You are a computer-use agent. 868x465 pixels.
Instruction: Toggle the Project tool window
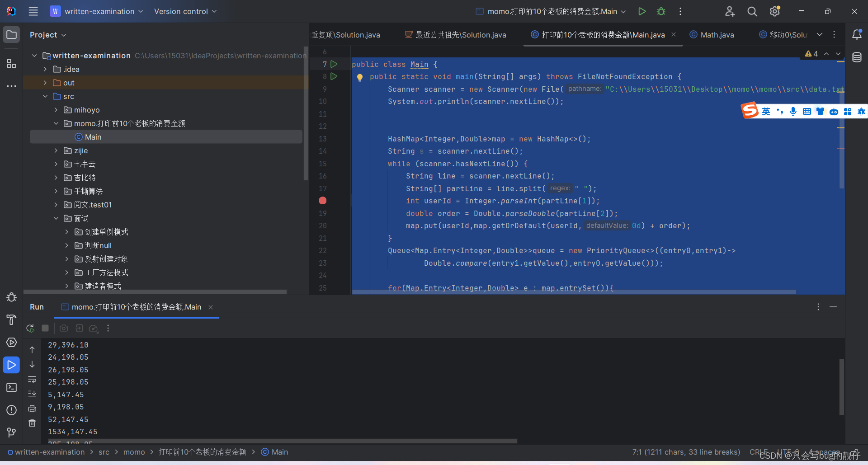12,35
